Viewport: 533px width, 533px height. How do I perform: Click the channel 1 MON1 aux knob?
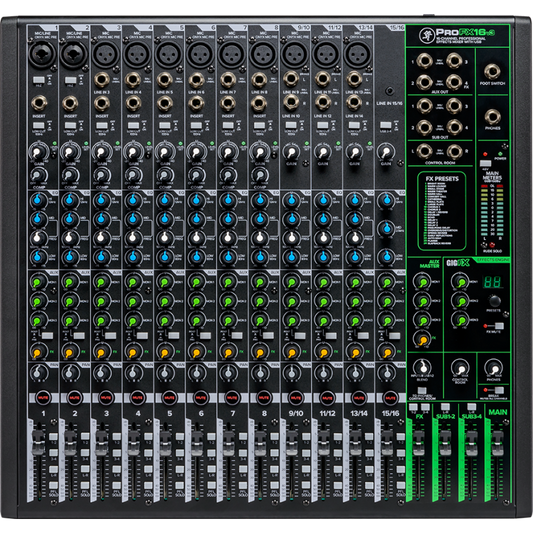point(38,282)
